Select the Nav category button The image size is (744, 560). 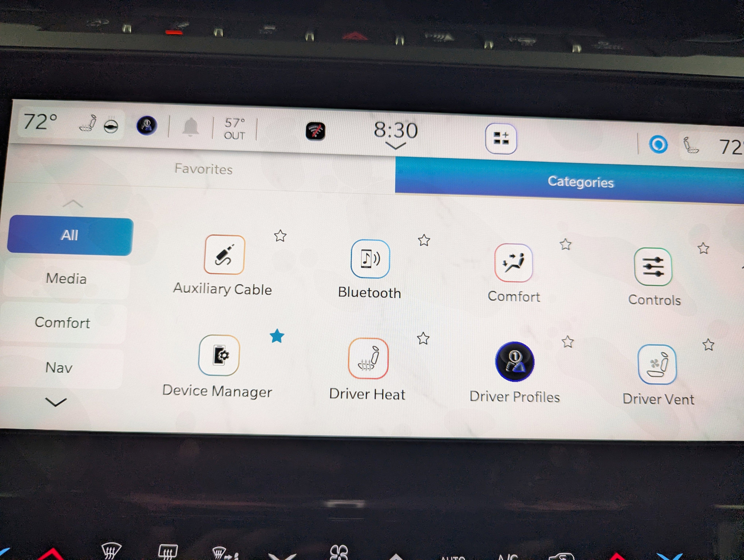[59, 367]
